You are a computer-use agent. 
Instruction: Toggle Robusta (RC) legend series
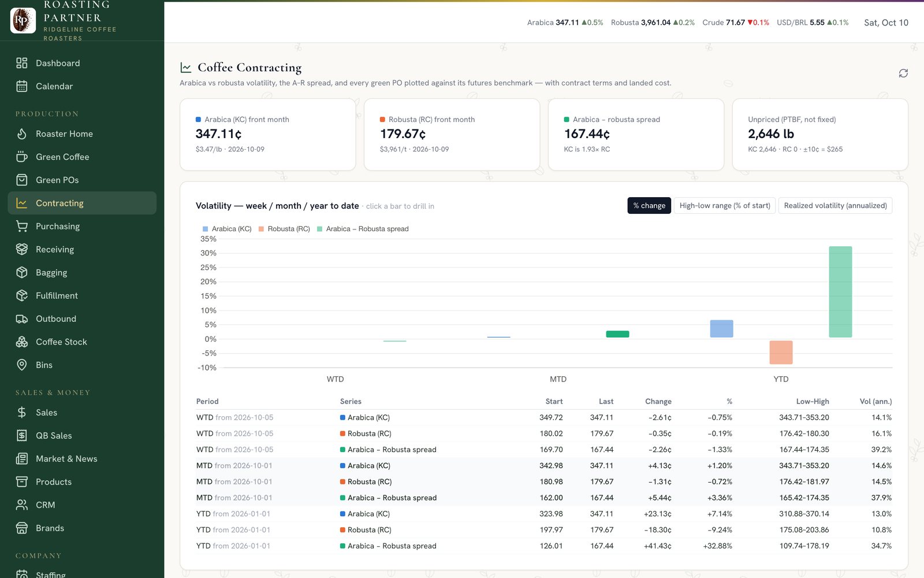(x=284, y=229)
